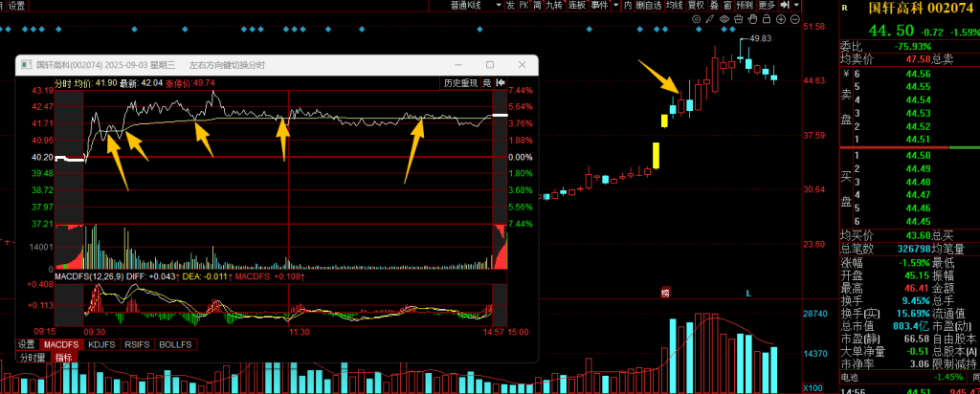Click the eye visibility icon in chart toolbar
The width and height of the screenshot is (980, 394).
pyautogui.click(x=724, y=18)
